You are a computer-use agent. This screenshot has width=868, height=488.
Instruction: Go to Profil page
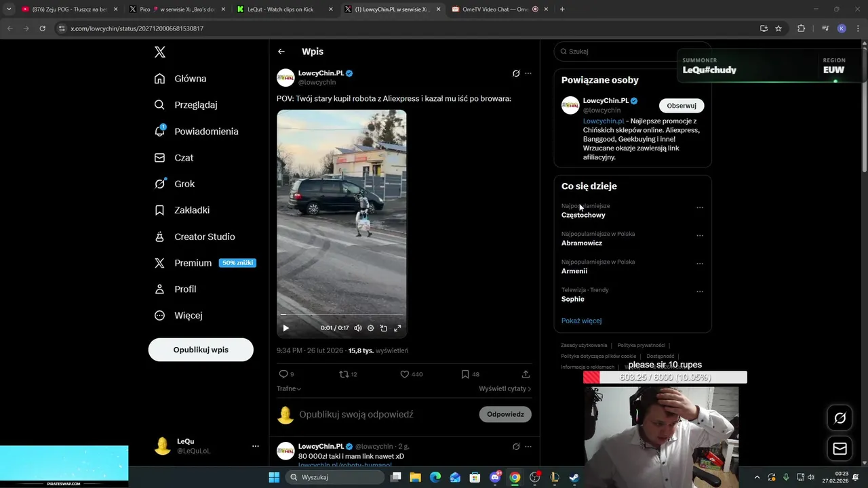[x=175, y=289]
